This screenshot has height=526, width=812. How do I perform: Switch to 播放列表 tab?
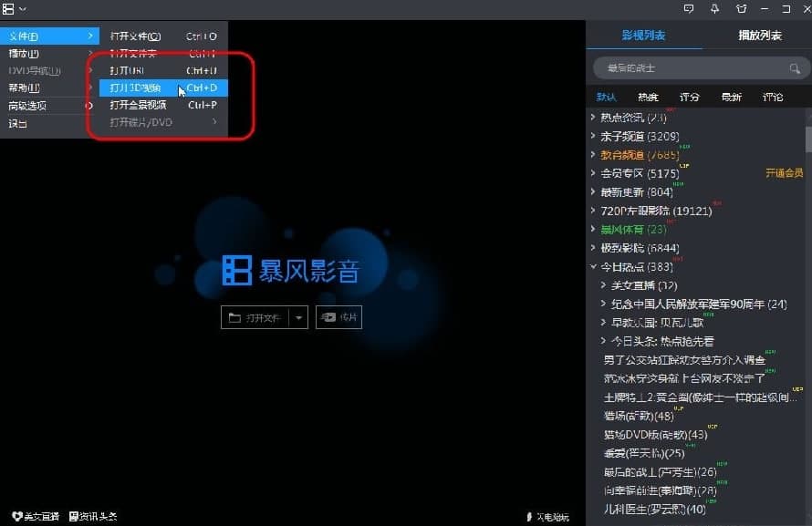[760, 36]
